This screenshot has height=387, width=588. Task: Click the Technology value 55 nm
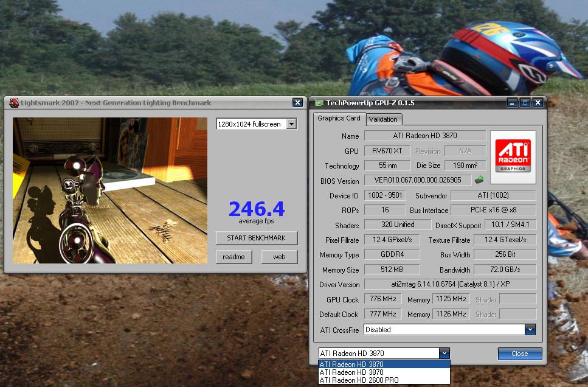pyautogui.click(x=387, y=166)
